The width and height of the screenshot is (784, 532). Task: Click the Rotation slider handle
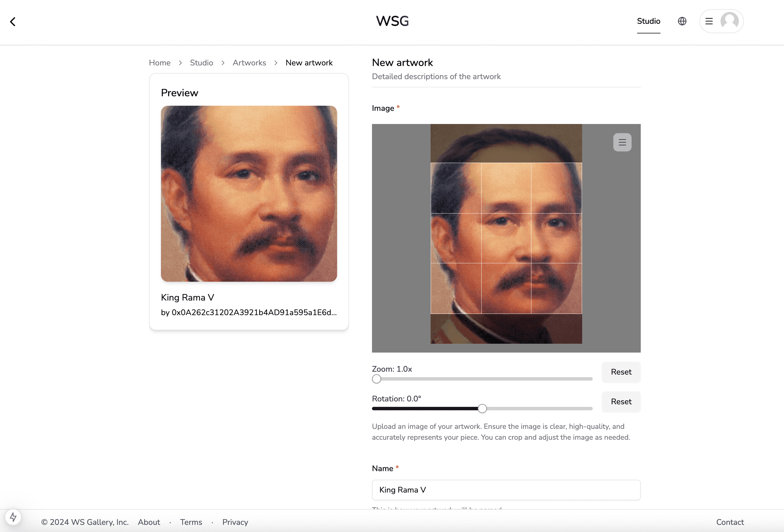point(482,409)
